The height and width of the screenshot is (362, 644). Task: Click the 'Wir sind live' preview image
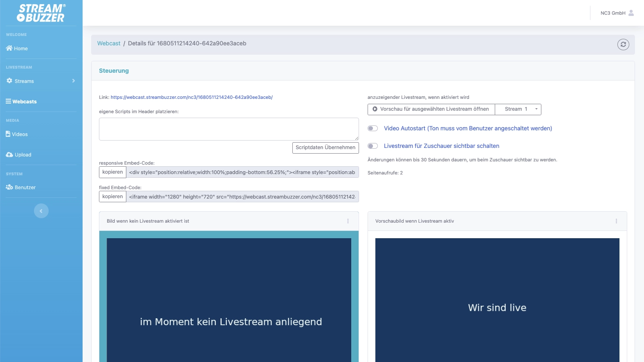(x=497, y=300)
